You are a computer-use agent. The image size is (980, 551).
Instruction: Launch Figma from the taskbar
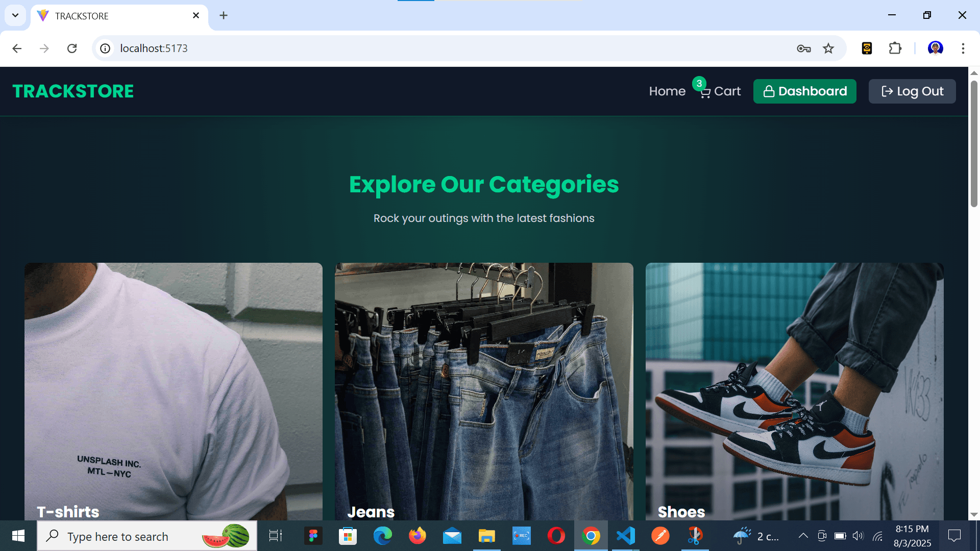click(313, 536)
